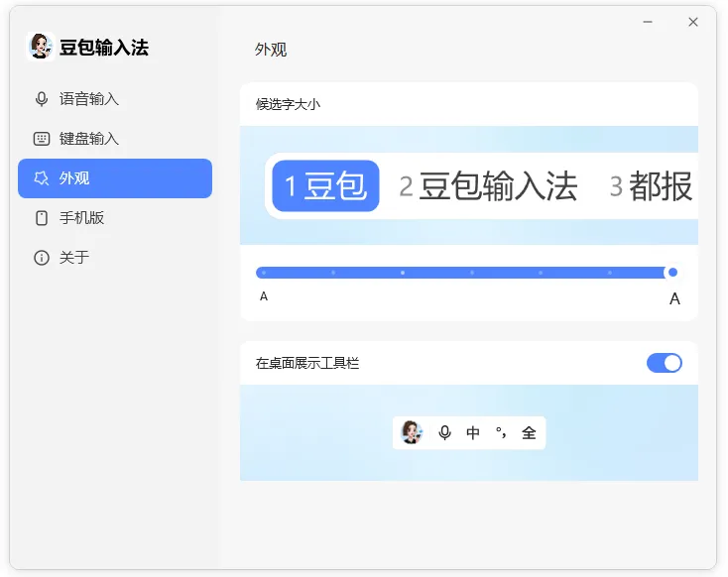
Task: Click the 候选字大小 heading
Action: click(x=288, y=104)
